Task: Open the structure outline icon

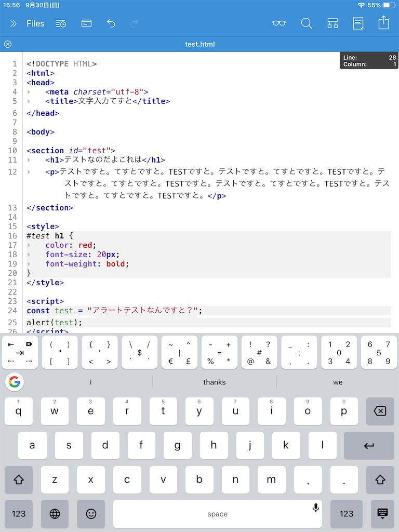Action: point(332,23)
